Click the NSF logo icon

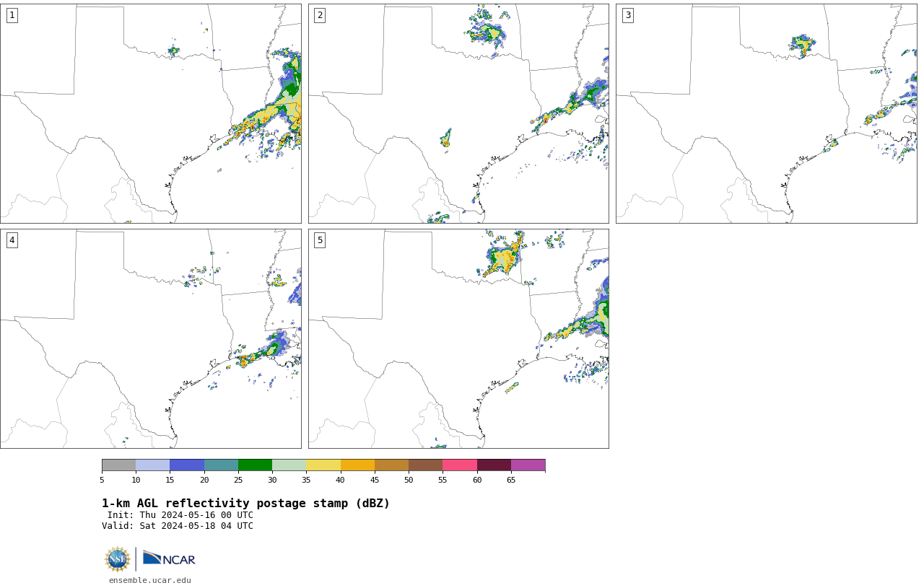point(118,559)
